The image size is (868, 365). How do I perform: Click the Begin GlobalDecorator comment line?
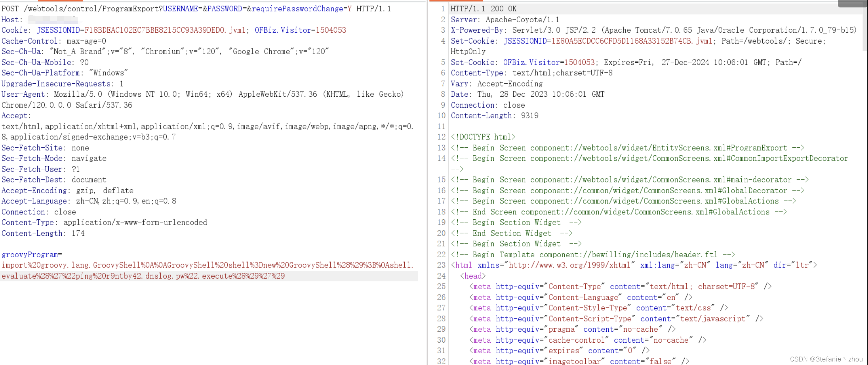click(x=627, y=191)
